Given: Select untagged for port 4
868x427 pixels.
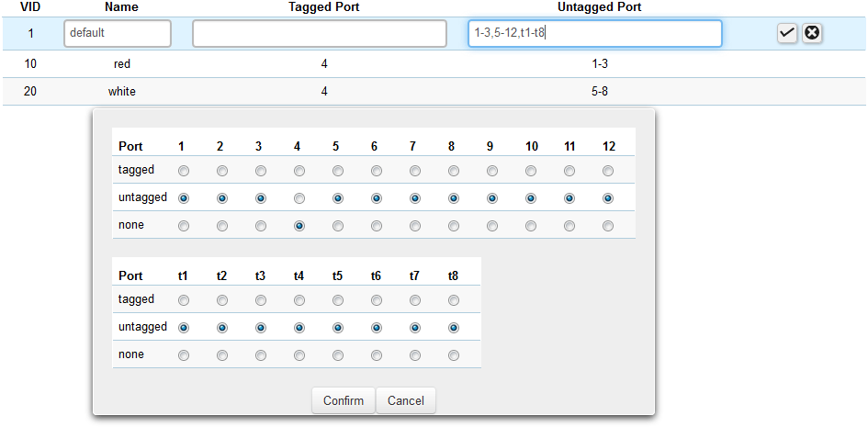Looking at the screenshot, I should pos(299,198).
